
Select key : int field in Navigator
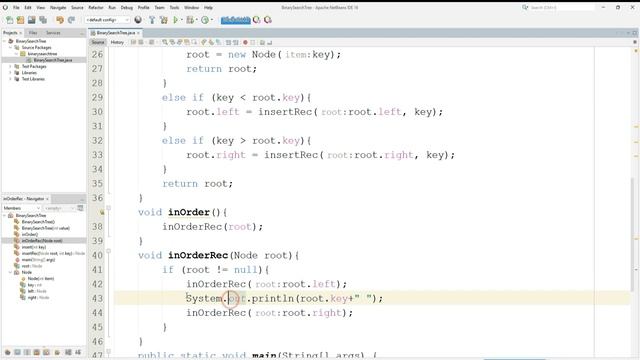point(34,285)
